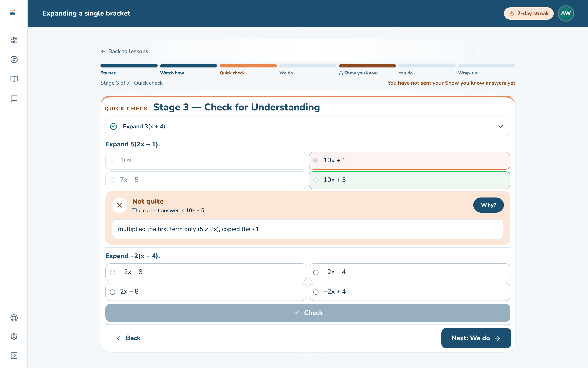Image resolution: width=588 pixels, height=368 pixels.
Task: Choose −2x − 8 as the answer
Action: pyautogui.click(x=206, y=272)
